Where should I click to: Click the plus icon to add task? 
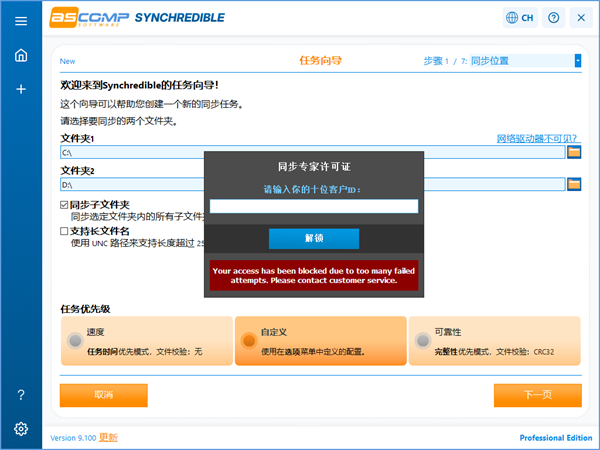21,89
